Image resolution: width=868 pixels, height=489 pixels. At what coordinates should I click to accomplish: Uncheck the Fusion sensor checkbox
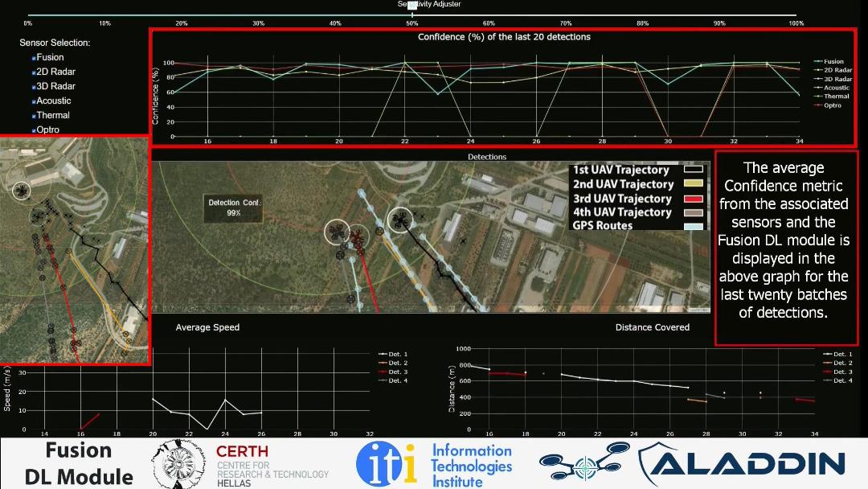click(34, 58)
